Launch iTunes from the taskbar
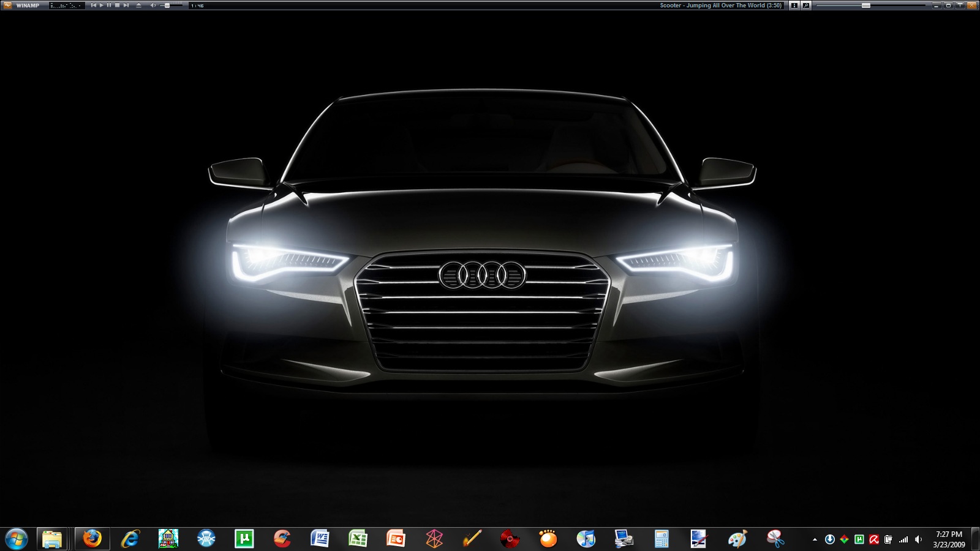This screenshot has height=551, width=980. click(x=586, y=539)
